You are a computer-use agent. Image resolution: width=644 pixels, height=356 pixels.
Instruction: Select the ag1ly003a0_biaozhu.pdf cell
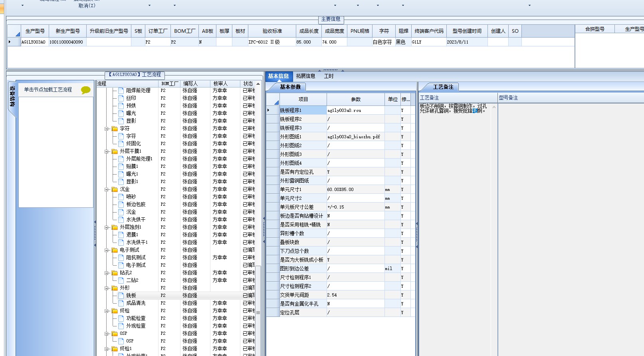point(355,137)
